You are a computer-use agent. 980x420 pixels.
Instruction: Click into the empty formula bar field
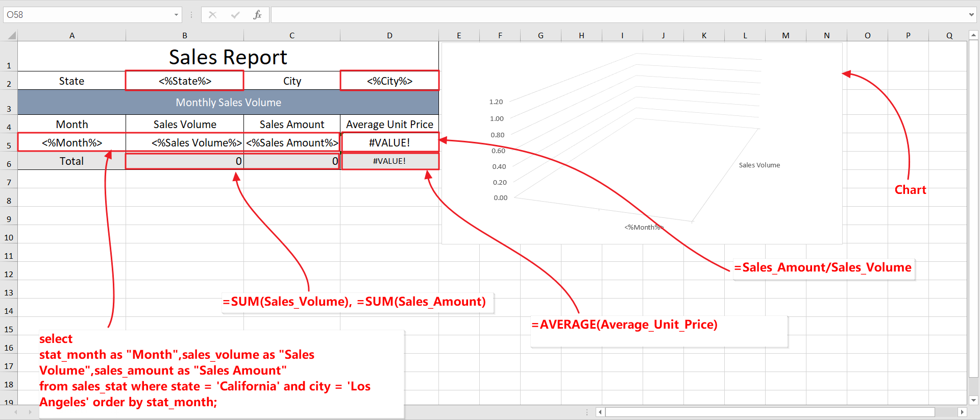pos(612,15)
